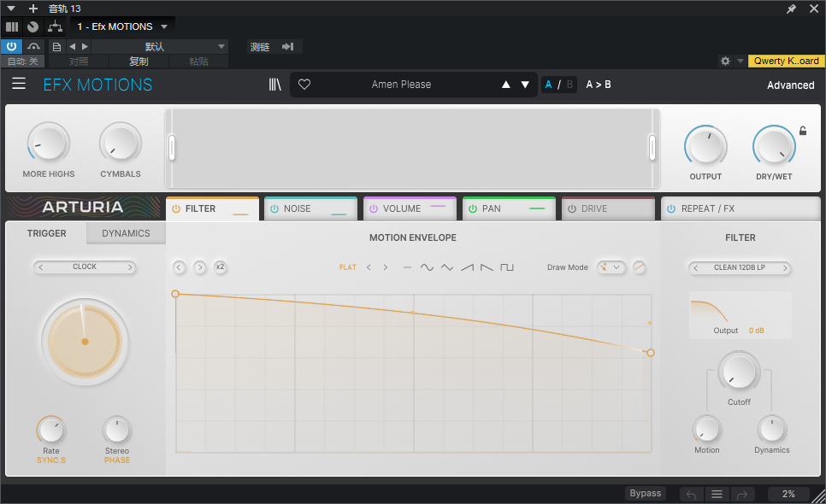Click the envelope start point node
Viewport: 826px width, 504px height.
click(x=175, y=294)
